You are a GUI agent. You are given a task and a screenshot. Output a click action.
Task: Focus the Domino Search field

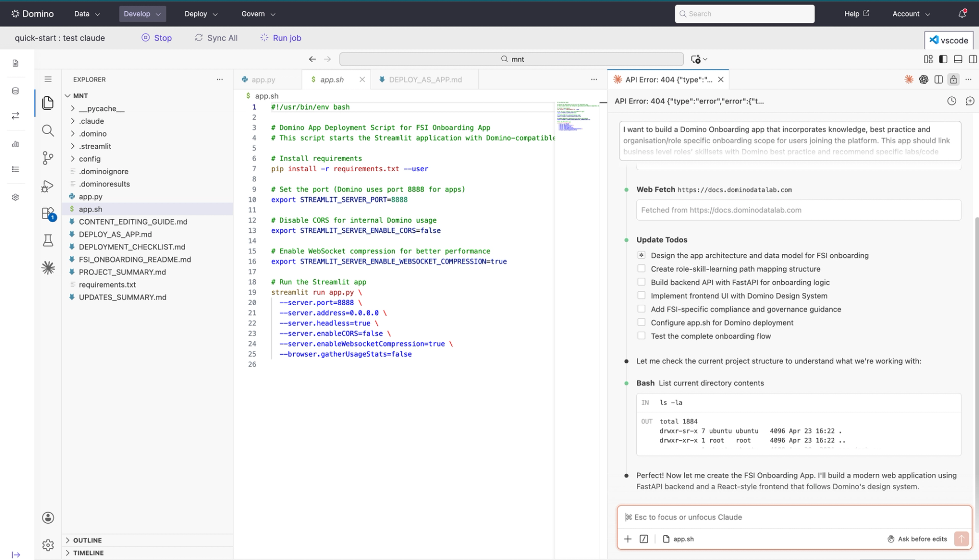tap(744, 14)
